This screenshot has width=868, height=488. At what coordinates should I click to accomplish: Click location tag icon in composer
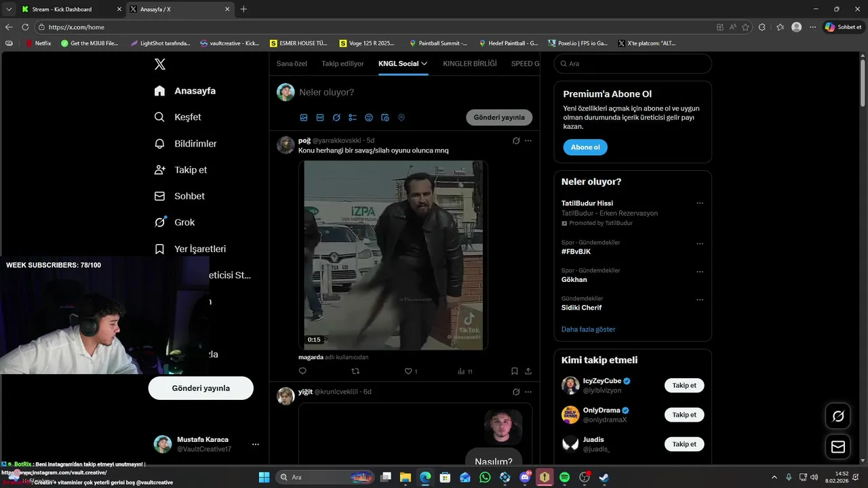pos(401,117)
